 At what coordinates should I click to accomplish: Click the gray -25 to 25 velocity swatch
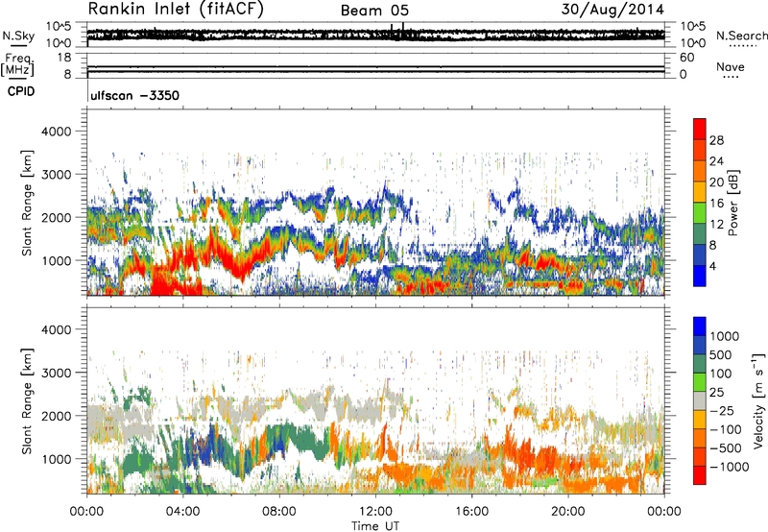tap(700, 400)
